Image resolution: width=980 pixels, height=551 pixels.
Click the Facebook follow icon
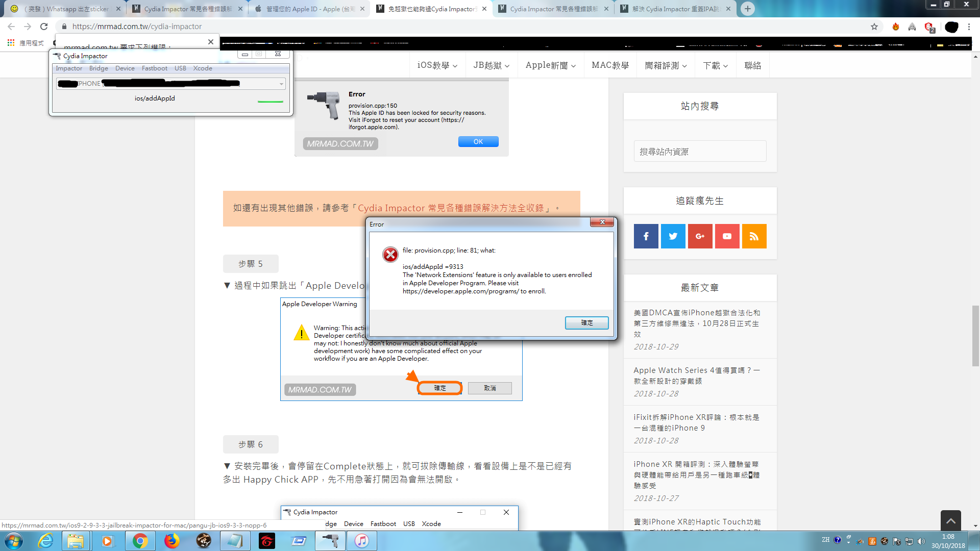[x=646, y=236]
